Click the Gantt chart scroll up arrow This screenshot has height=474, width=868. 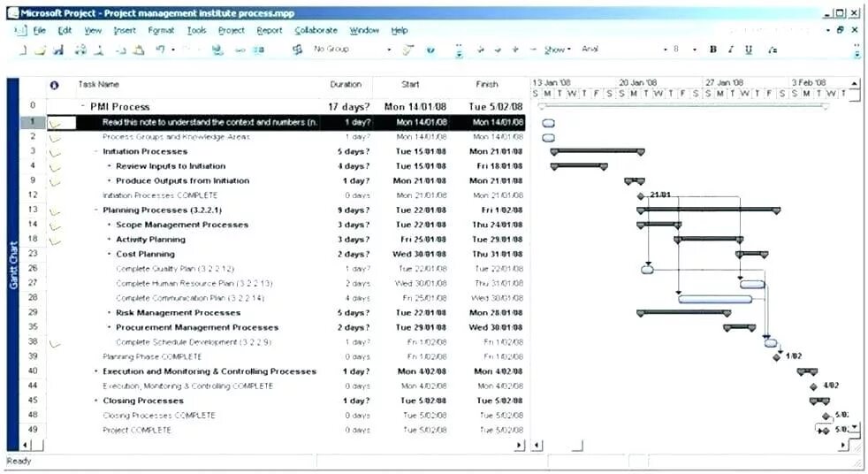tap(856, 84)
